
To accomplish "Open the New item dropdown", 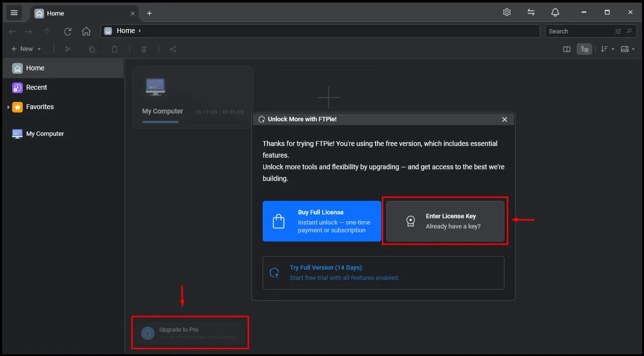I will click(26, 49).
